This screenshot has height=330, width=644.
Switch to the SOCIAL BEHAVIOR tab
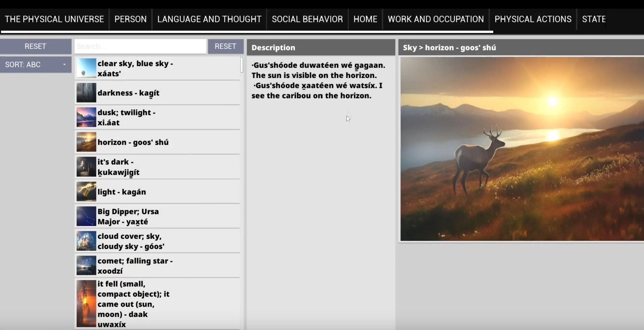click(307, 19)
